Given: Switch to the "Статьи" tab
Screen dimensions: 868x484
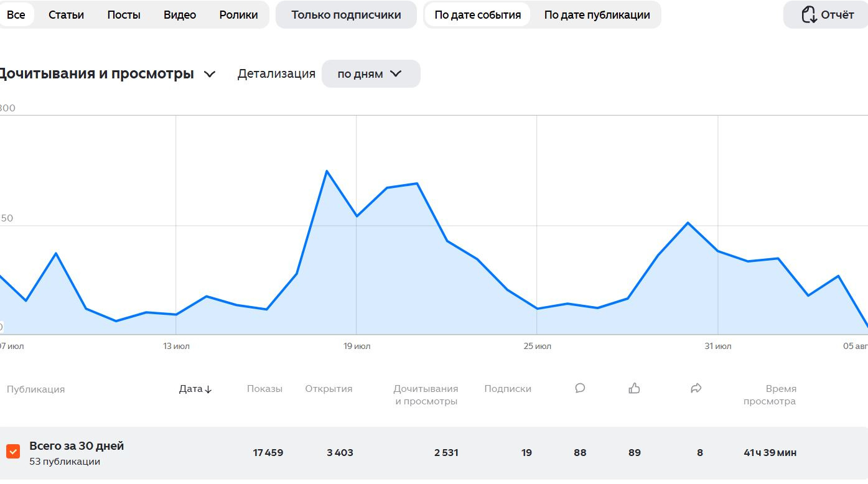Looking at the screenshot, I should coord(66,15).
